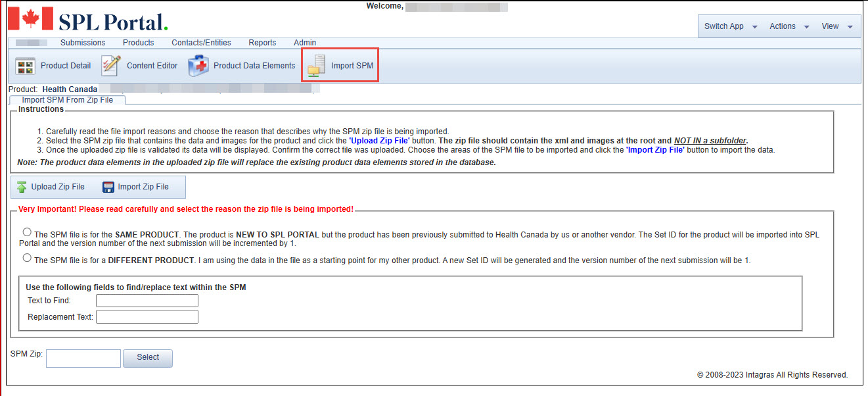868x396 pixels.
Task: Click the Product Detail icon
Action: click(x=25, y=66)
